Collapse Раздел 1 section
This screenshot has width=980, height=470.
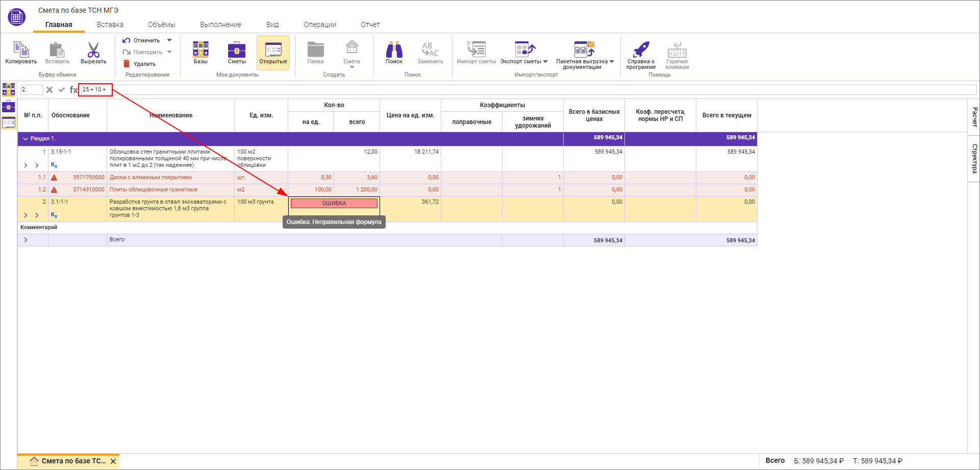click(26, 139)
